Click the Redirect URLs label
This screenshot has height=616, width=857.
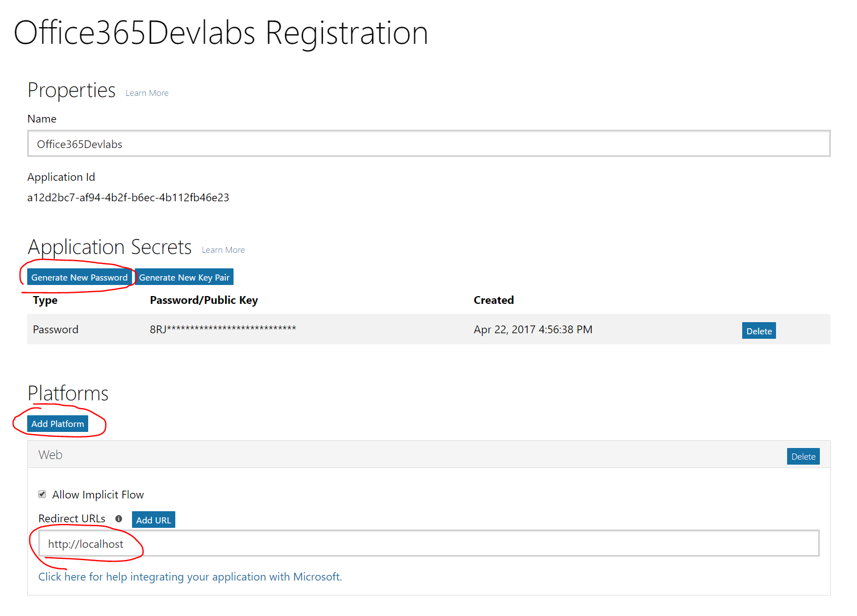pyautogui.click(x=72, y=518)
